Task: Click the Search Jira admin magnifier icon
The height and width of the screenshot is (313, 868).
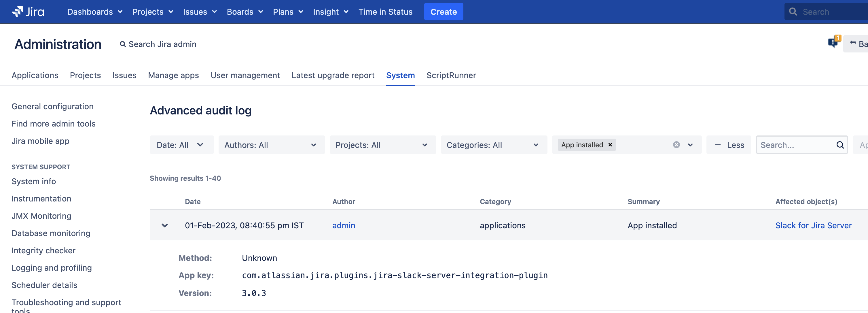Action: pos(123,44)
